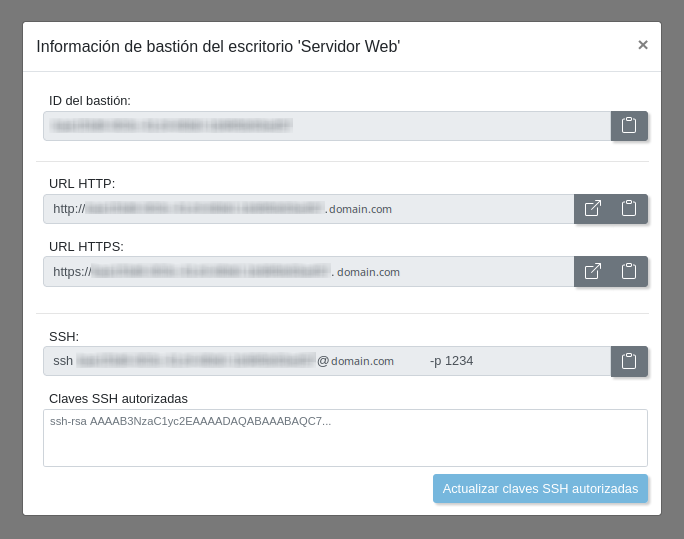This screenshot has width=684, height=539.
Task: Click the 'SSH:' label
Action: click(64, 336)
